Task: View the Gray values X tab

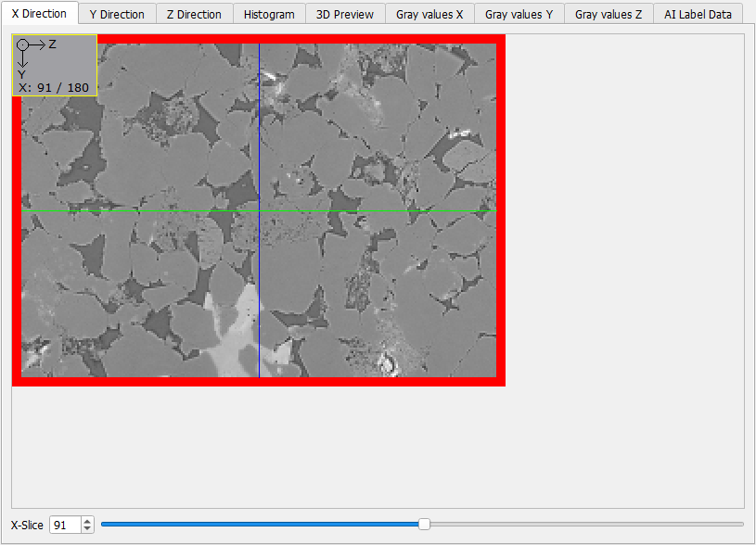Action: pyautogui.click(x=429, y=14)
